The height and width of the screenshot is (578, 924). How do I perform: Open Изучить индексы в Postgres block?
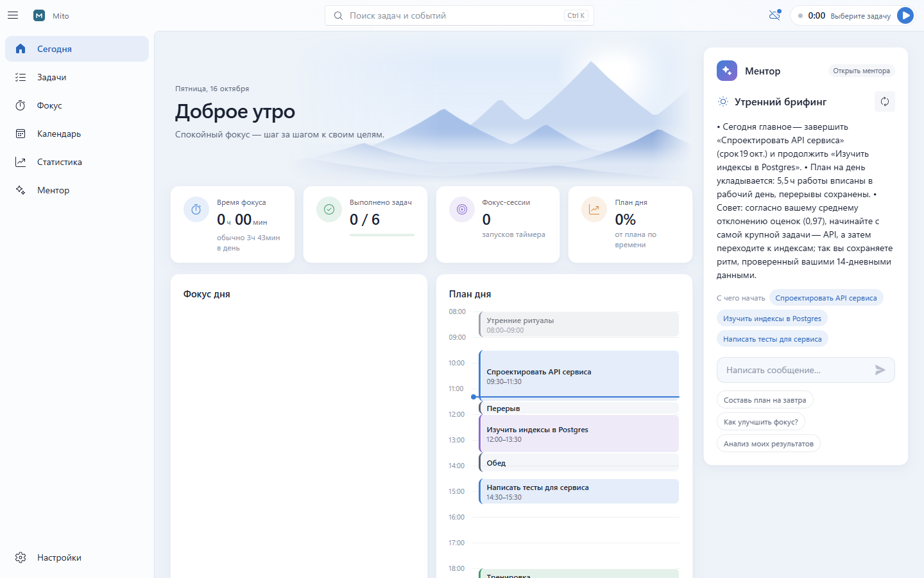[579, 433]
